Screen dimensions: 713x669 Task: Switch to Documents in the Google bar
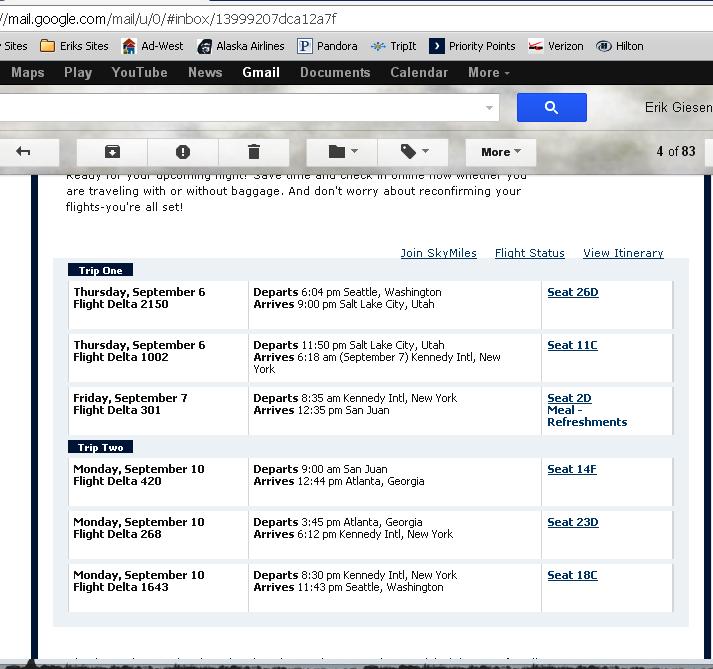point(335,73)
